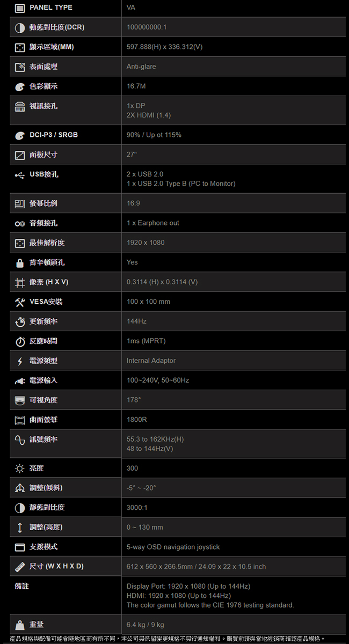
Task: Click the 備註 notes row label
Action: coord(21,586)
